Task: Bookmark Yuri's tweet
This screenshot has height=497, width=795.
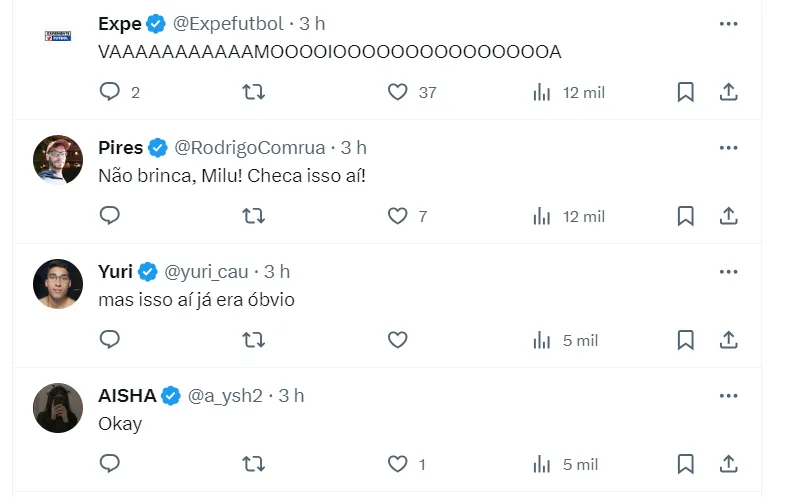Action: click(x=685, y=340)
